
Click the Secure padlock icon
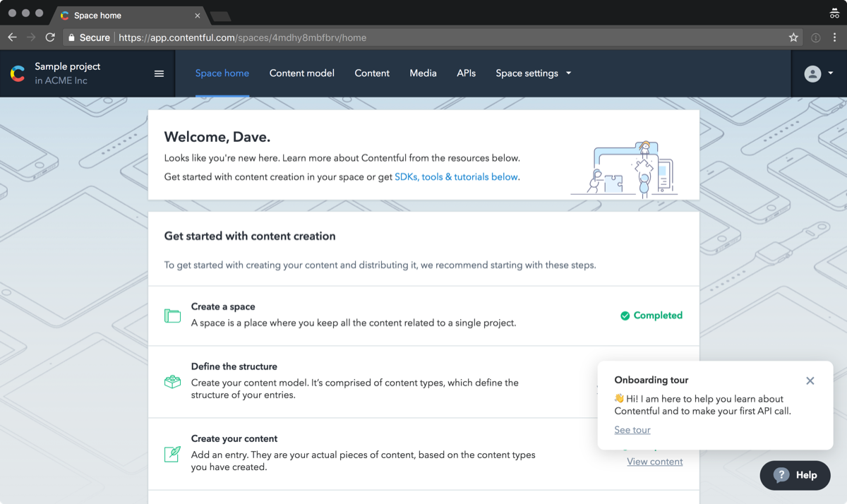[71, 37]
